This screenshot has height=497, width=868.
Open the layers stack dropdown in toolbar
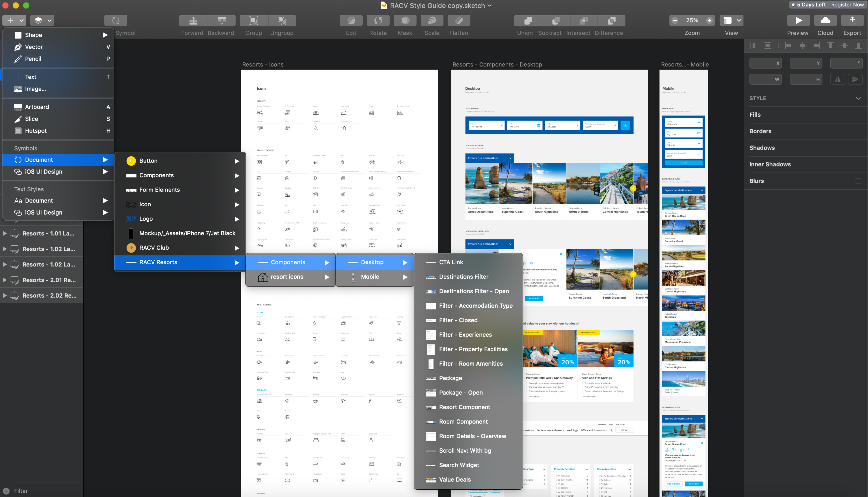[42, 20]
